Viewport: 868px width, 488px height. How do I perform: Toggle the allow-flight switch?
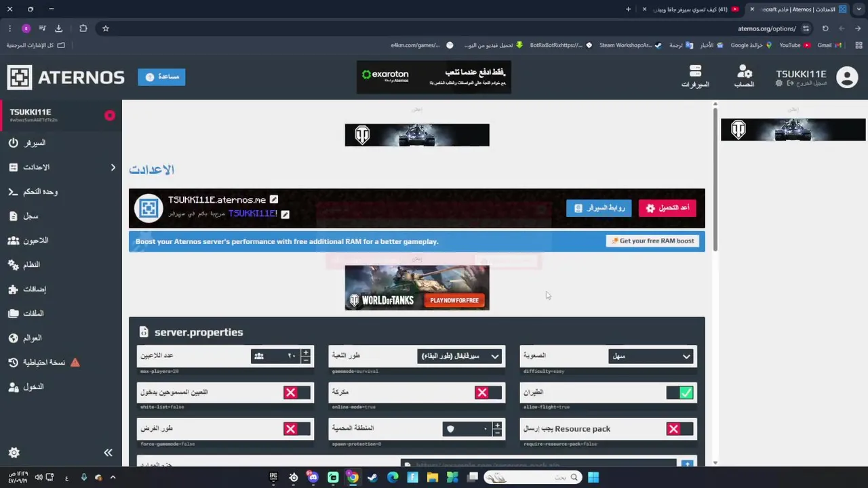pyautogui.click(x=680, y=392)
